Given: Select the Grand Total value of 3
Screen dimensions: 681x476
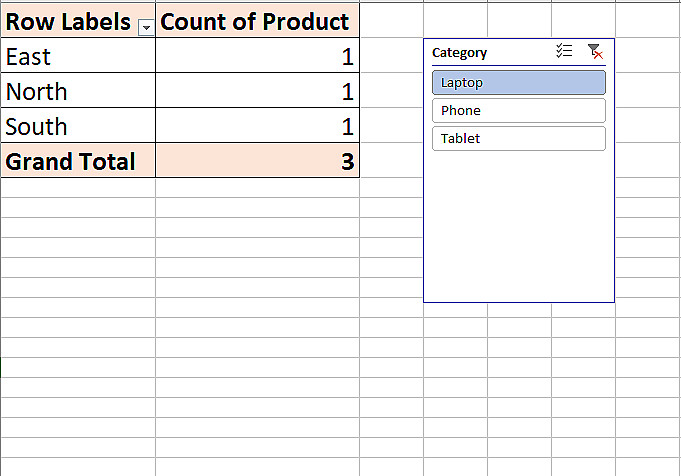Looking at the screenshot, I should coord(257,162).
